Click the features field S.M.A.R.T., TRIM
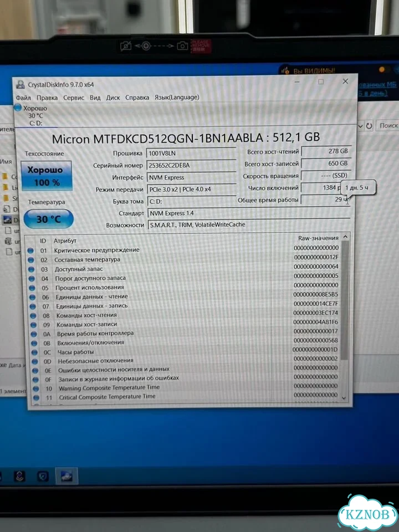 [x=248, y=224]
